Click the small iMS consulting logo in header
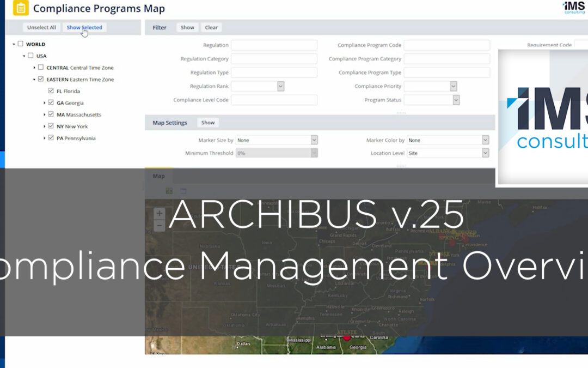This screenshot has height=368, width=588. tap(574, 7)
